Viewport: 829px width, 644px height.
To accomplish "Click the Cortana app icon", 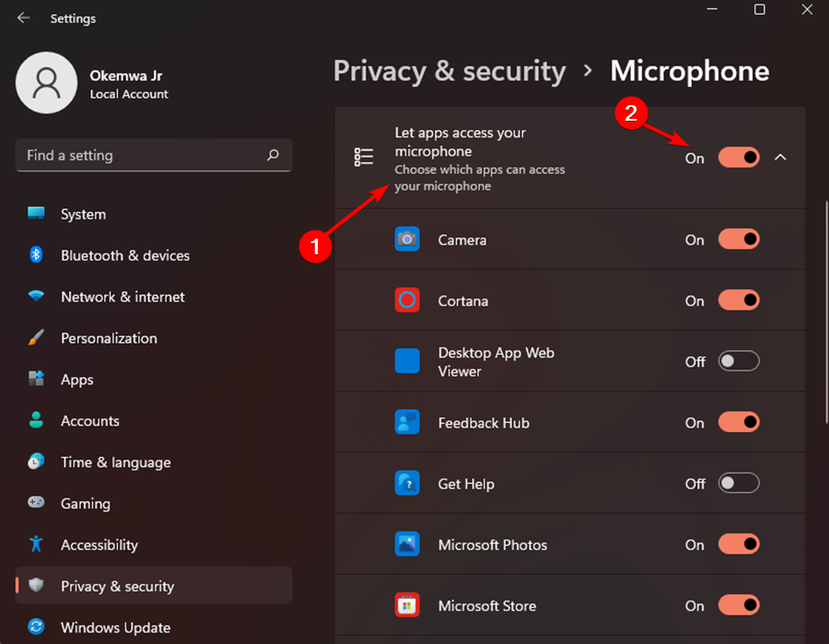I will (x=407, y=300).
